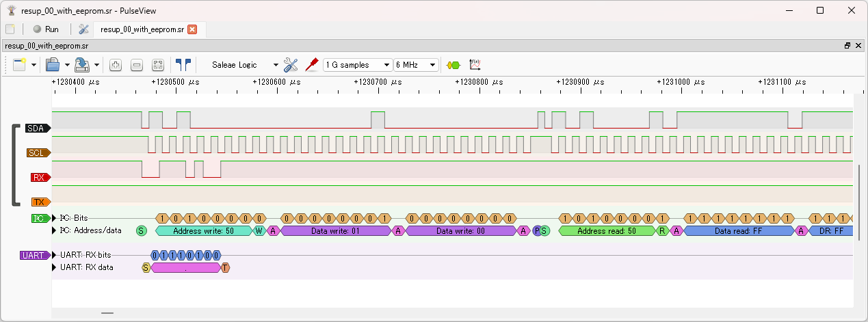
Task: Collapse the I²C Bits row
Action: (55, 218)
